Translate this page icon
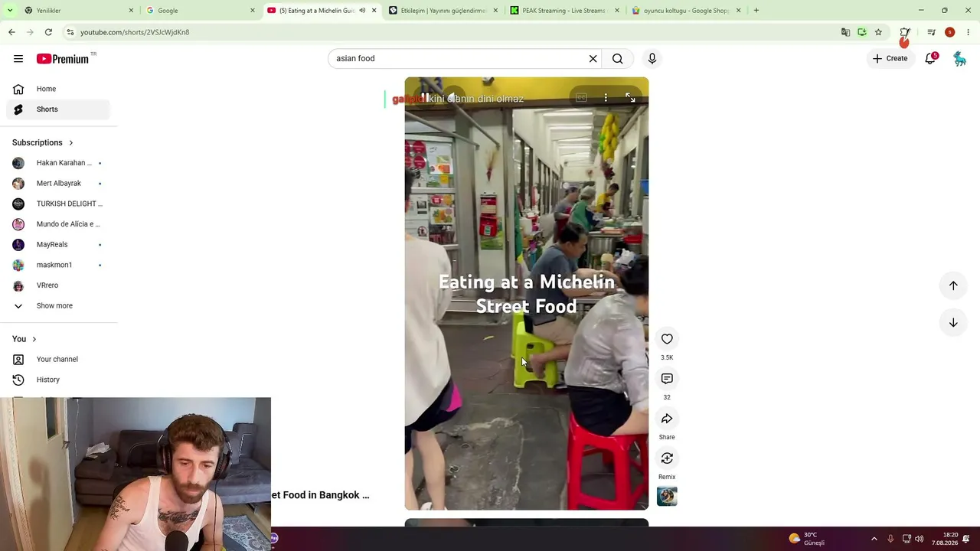The width and height of the screenshot is (980, 551). (845, 32)
